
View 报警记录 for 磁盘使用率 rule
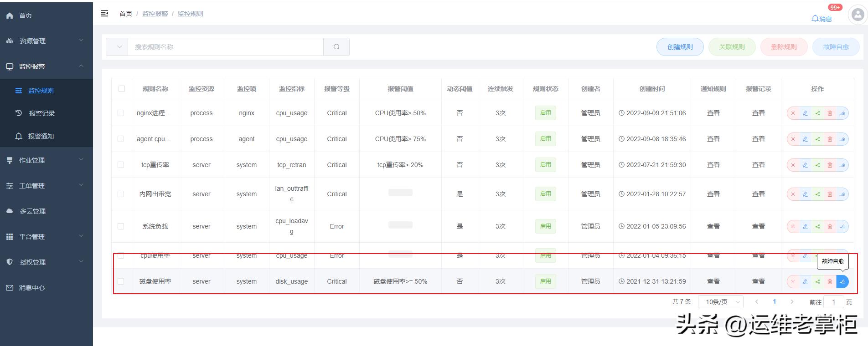(x=758, y=281)
